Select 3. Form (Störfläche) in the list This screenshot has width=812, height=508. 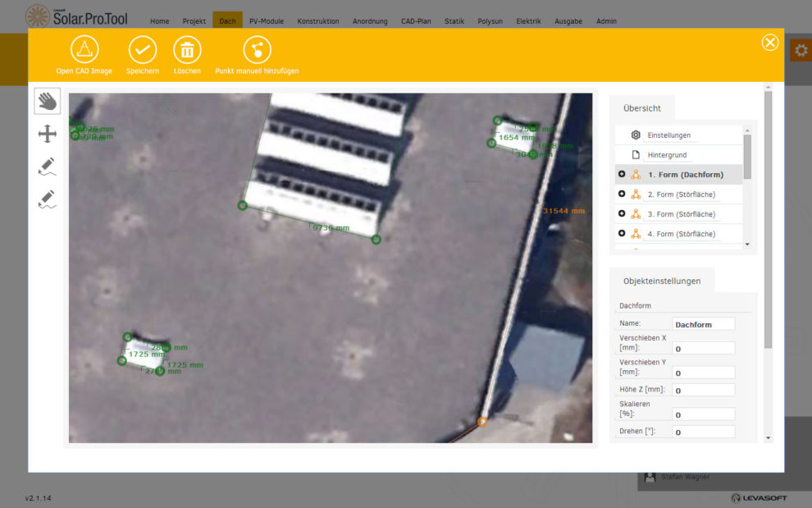[682, 214]
